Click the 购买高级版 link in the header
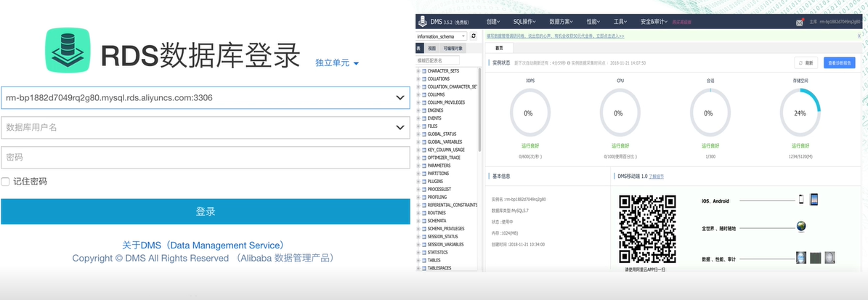Screen dimensions: 868x300 [682, 22]
